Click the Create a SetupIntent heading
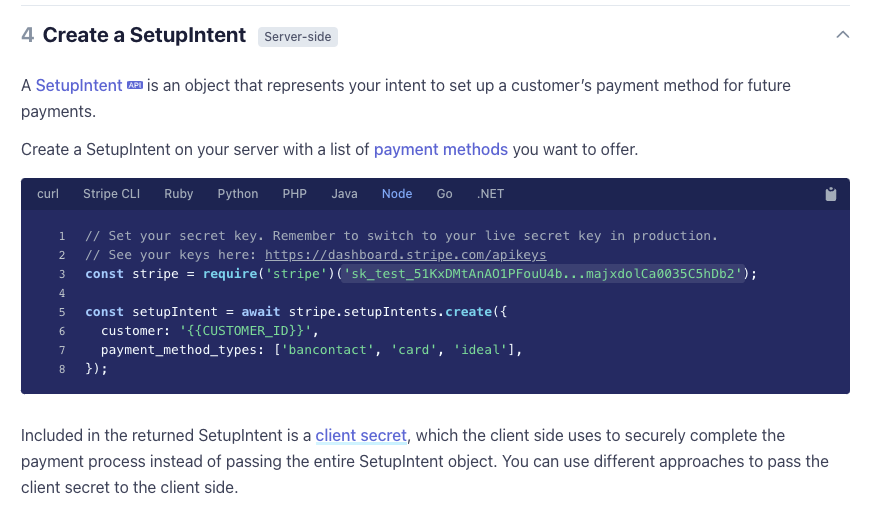The width and height of the screenshot is (883, 509). click(144, 35)
